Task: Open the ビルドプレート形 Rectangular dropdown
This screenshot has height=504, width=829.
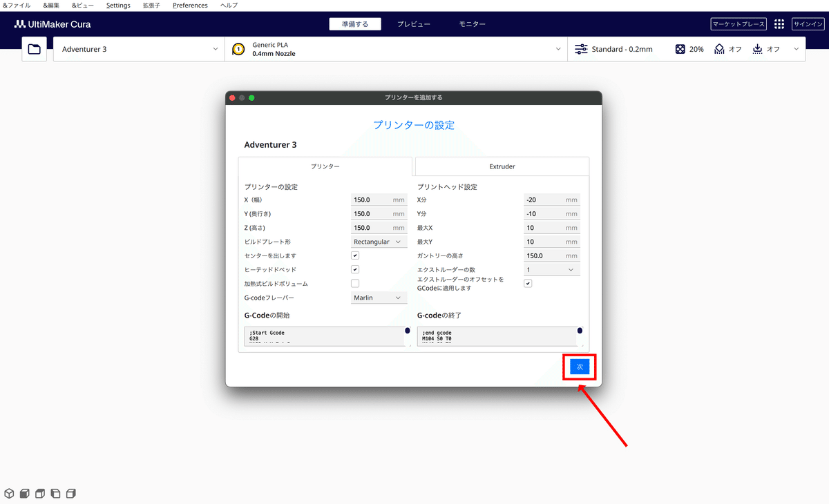Action: pos(379,242)
